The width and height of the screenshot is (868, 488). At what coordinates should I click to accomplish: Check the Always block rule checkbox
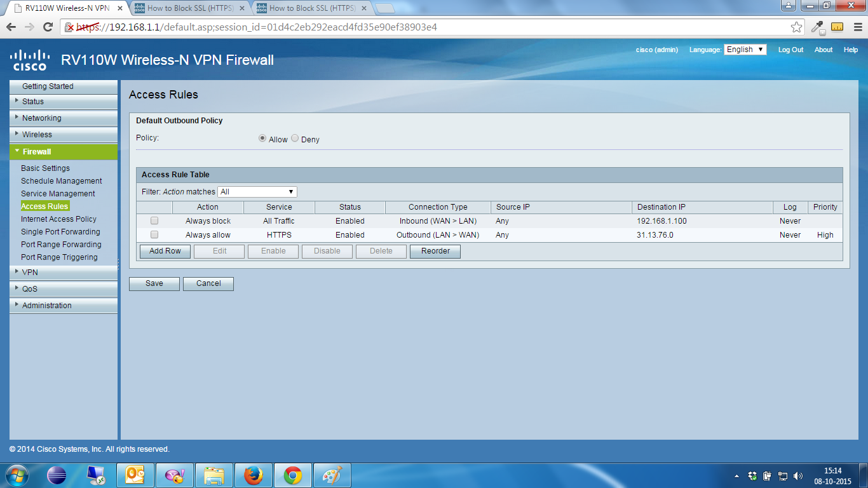pyautogui.click(x=154, y=220)
